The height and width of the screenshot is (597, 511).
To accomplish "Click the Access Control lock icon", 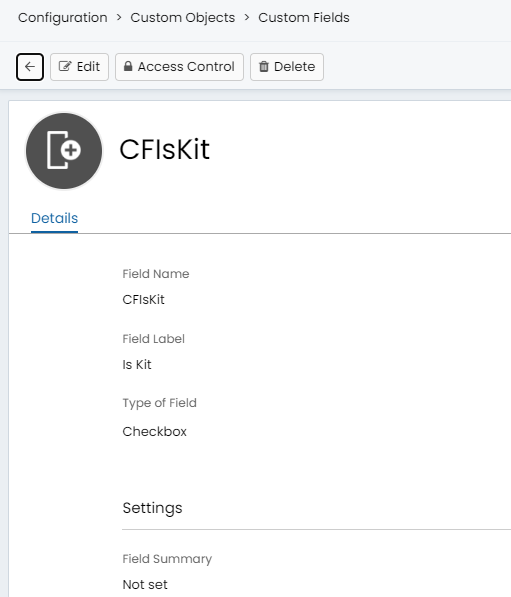I will point(128,67).
